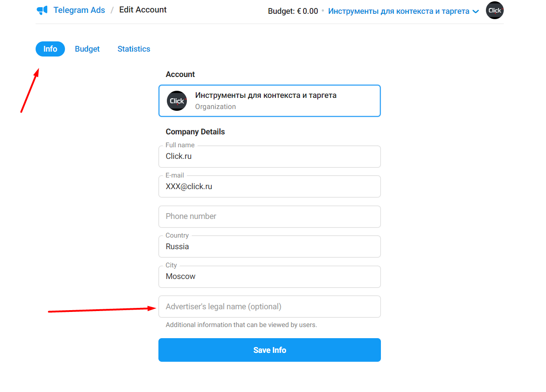Open the Click avatar in the top right
Viewport: 546px width, 392px height.
coord(494,11)
